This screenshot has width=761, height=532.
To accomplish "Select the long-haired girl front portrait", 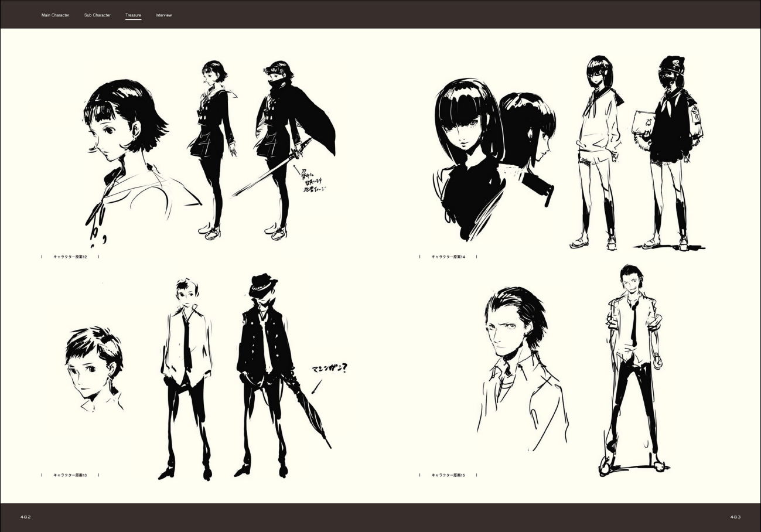I will [469, 158].
